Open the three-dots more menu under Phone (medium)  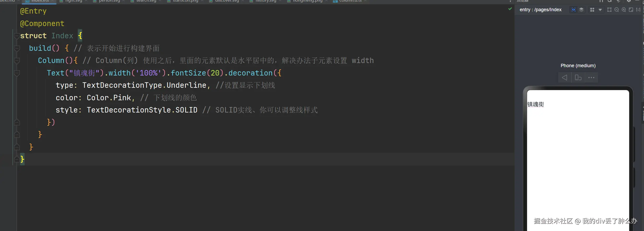[x=591, y=78]
